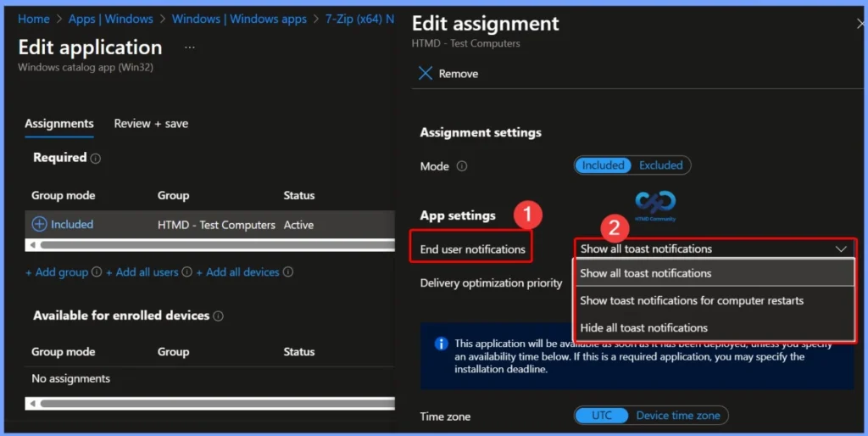Viewport: 868px width, 436px height.
Task: Click Status header in Available table
Action: coord(299,352)
